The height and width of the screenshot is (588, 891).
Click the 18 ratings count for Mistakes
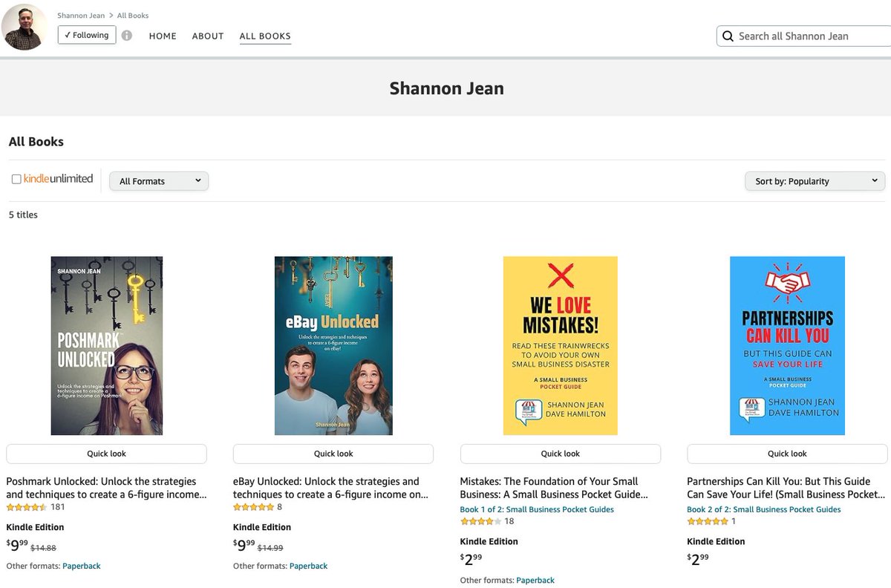509,521
